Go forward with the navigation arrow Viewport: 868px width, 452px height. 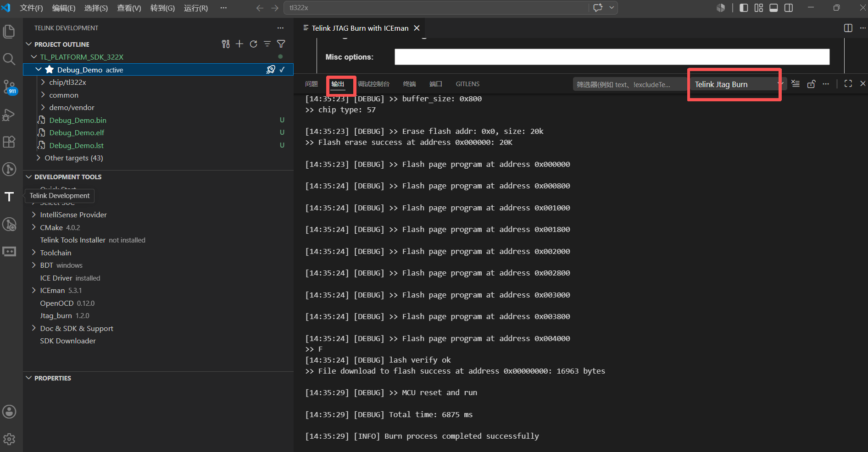click(x=275, y=8)
